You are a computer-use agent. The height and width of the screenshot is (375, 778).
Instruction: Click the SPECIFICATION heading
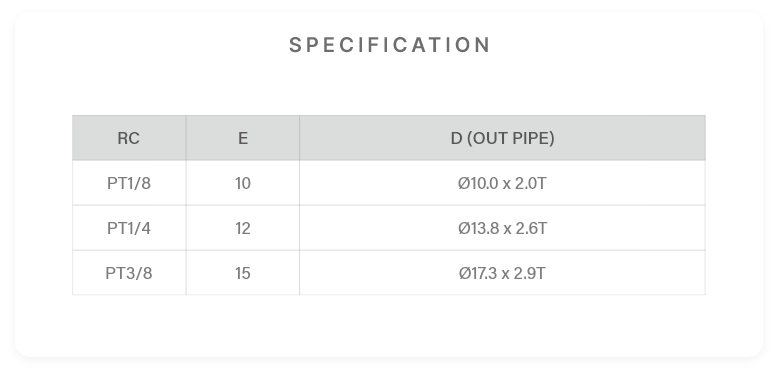pos(389,45)
